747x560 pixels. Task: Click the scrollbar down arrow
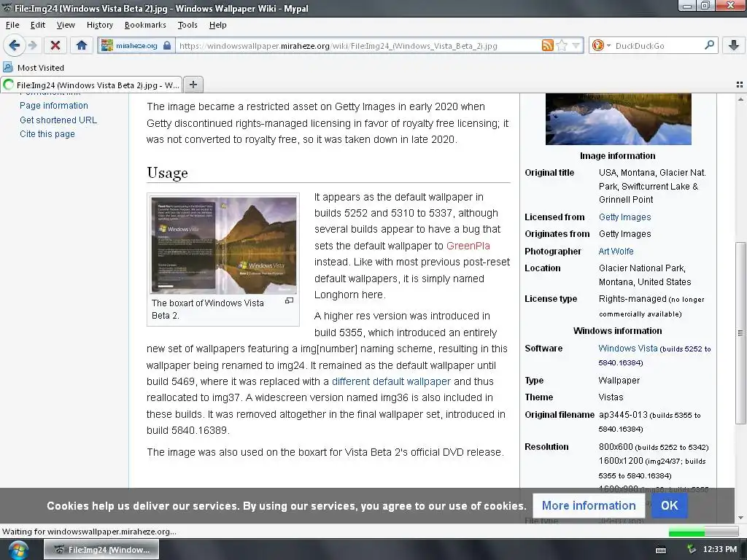(740, 518)
